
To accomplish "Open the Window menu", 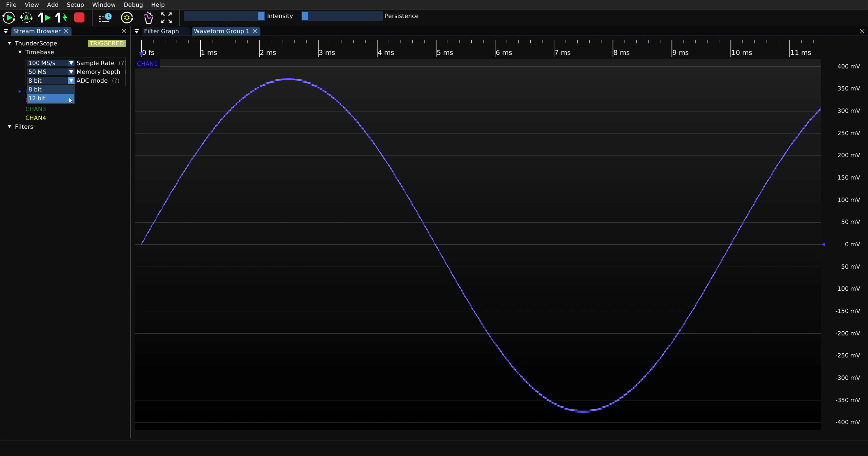I will click(x=104, y=5).
